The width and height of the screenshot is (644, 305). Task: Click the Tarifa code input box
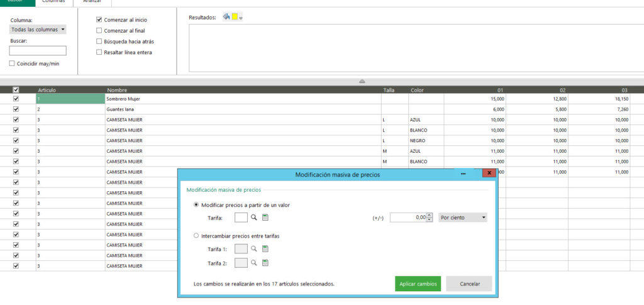[241, 218]
